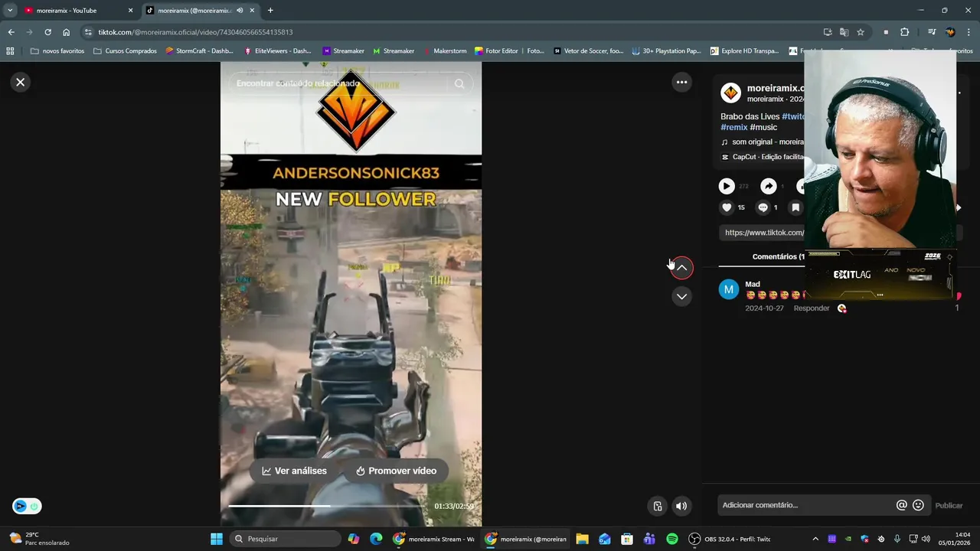980x551 pixels.
Task: Like the video with the heart icon
Action: tap(727, 207)
